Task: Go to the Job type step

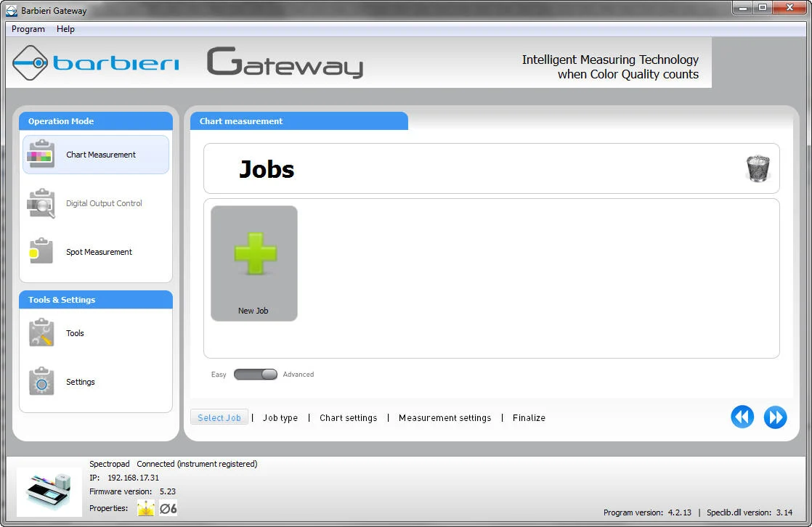Action: pos(280,417)
